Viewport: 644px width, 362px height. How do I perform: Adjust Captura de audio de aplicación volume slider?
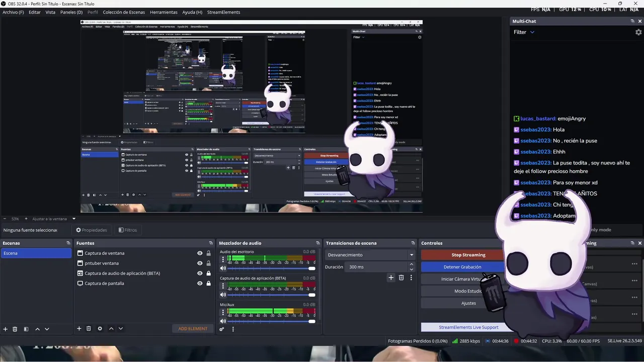[x=272, y=295]
